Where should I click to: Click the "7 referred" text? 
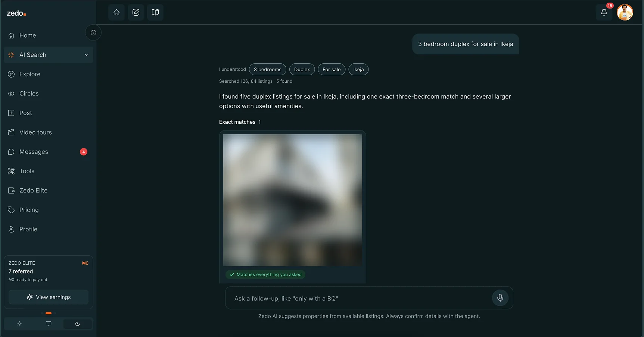click(21, 271)
